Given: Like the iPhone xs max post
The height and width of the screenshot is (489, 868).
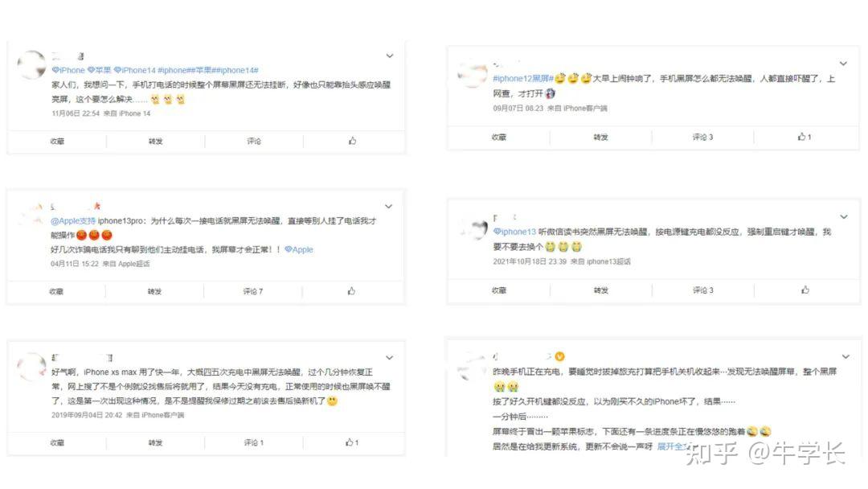Looking at the screenshot, I should (x=352, y=442).
